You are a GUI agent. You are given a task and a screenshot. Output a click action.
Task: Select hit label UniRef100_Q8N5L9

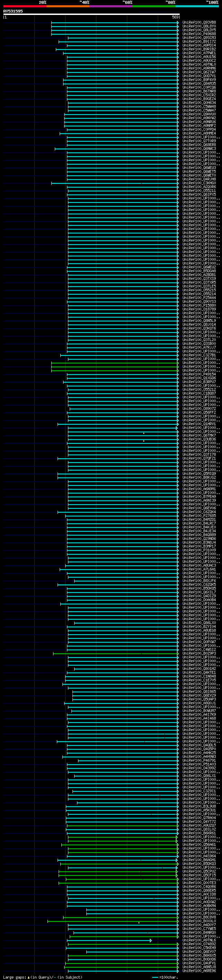point(199,321)
